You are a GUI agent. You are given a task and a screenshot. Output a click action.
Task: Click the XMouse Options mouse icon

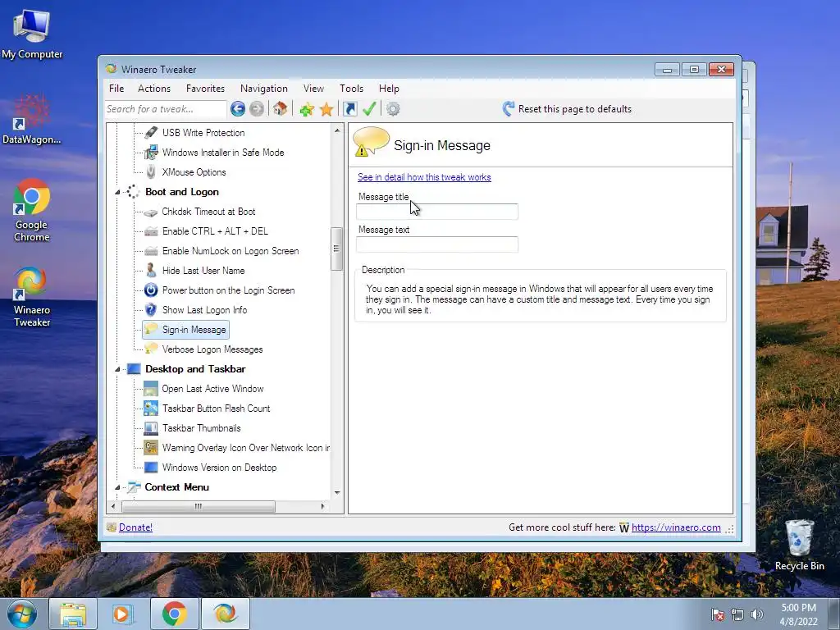[x=151, y=172]
